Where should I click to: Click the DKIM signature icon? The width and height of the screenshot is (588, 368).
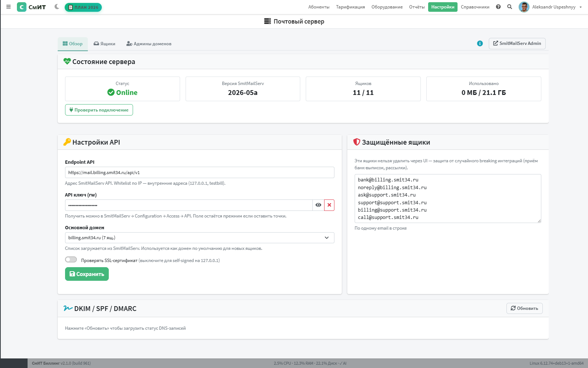68,308
